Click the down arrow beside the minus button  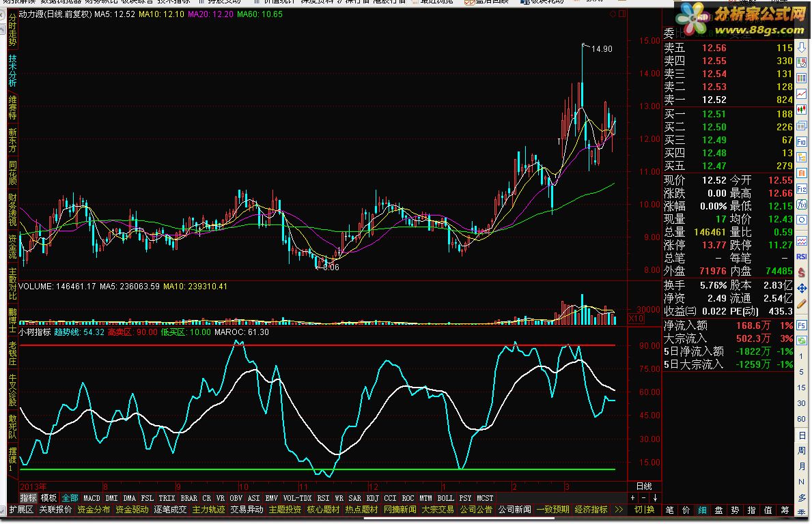tap(655, 497)
